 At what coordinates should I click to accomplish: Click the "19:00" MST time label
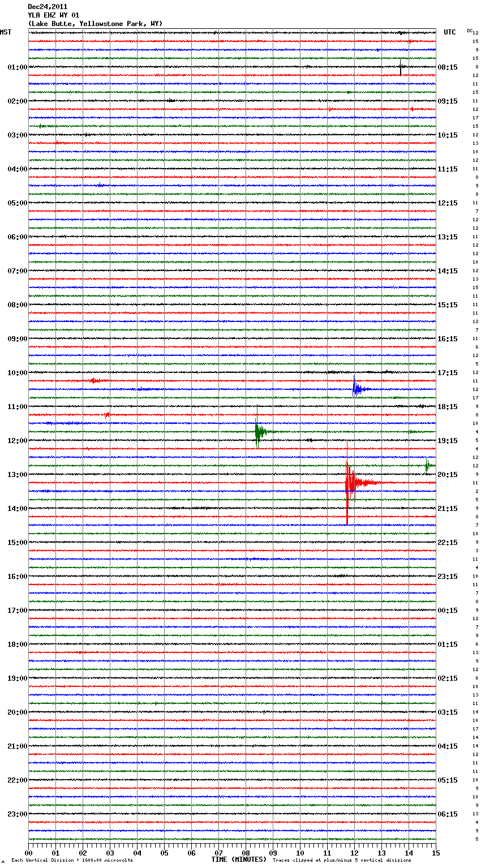point(17,678)
